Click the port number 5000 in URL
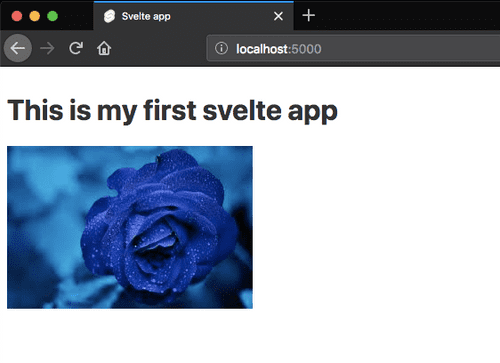This screenshot has height=363, width=500. point(306,49)
